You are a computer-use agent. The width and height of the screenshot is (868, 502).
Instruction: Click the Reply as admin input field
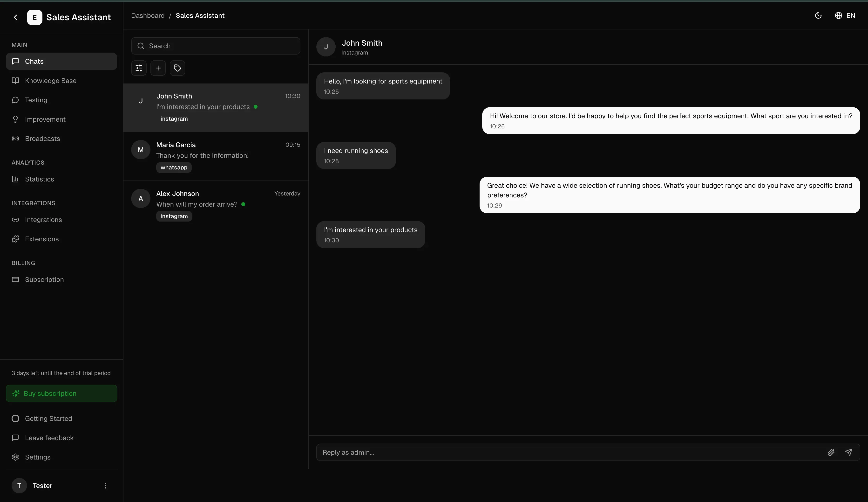click(568, 452)
